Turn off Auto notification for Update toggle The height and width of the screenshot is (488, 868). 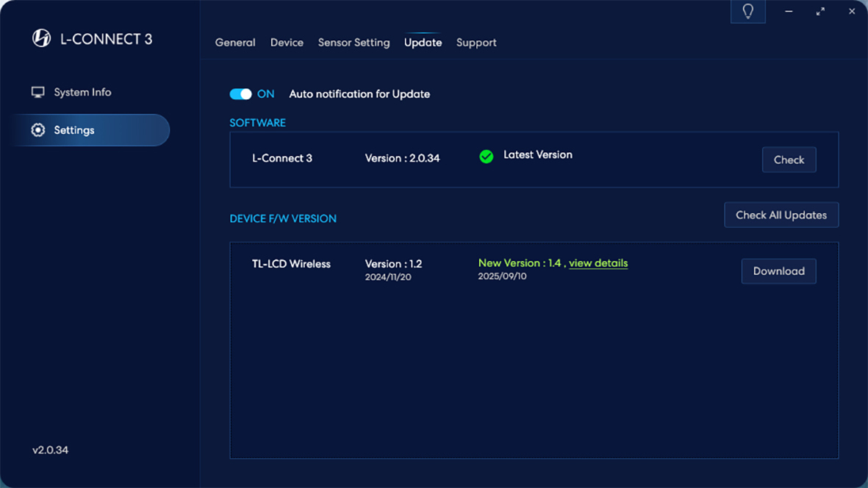pyautogui.click(x=241, y=94)
